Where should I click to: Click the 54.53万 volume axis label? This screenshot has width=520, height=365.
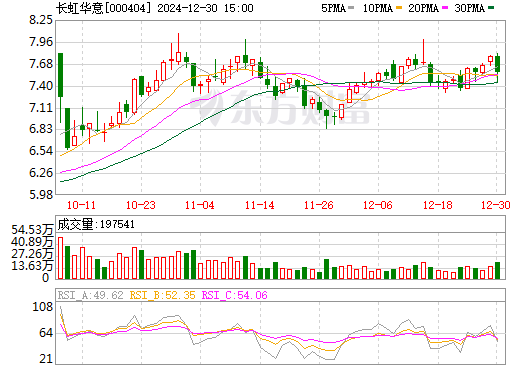click(x=32, y=230)
